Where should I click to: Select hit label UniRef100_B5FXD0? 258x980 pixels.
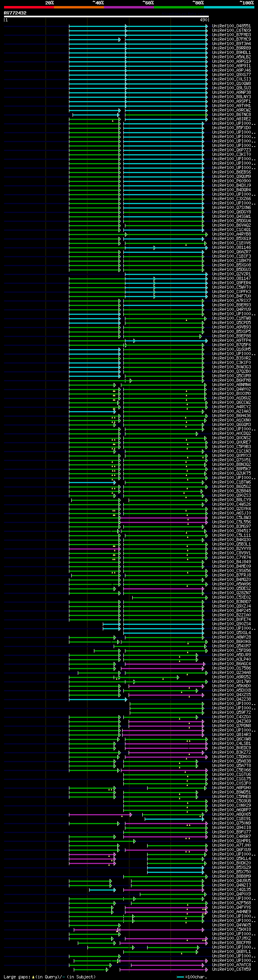231,128
